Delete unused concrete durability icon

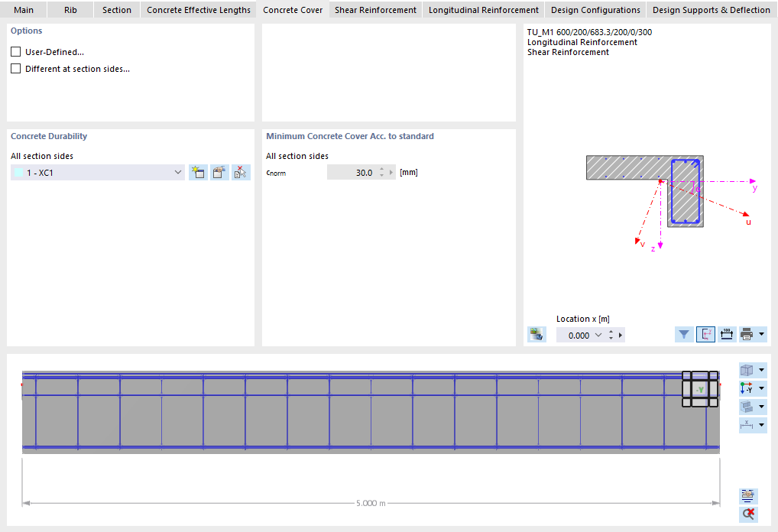pos(241,173)
